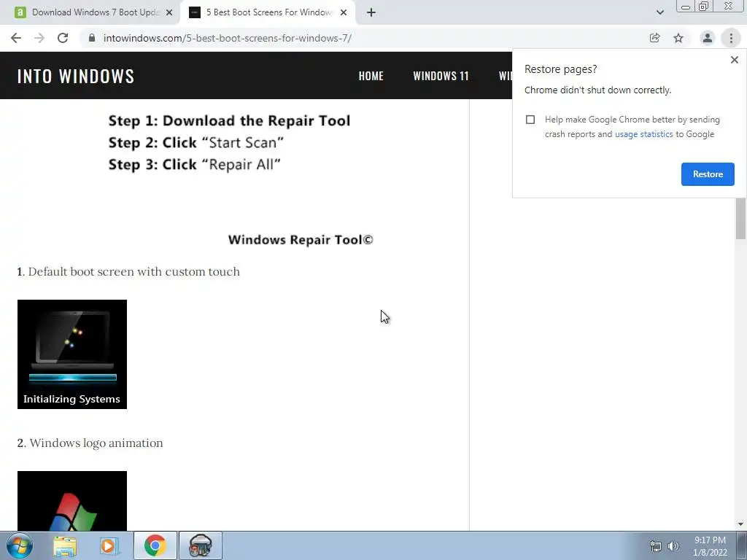The image size is (747, 560).
Task: Open the Chrome three-dot menu
Action: coord(731,38)
